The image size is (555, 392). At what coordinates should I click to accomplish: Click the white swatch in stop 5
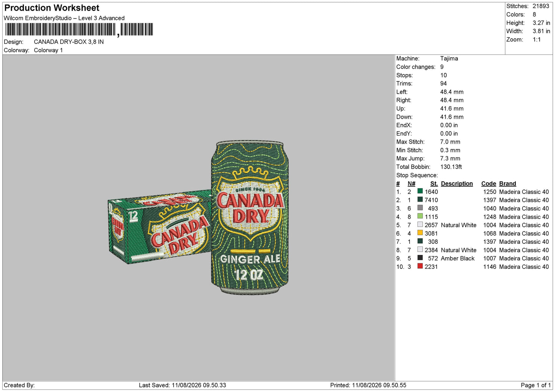click(420, 225)
